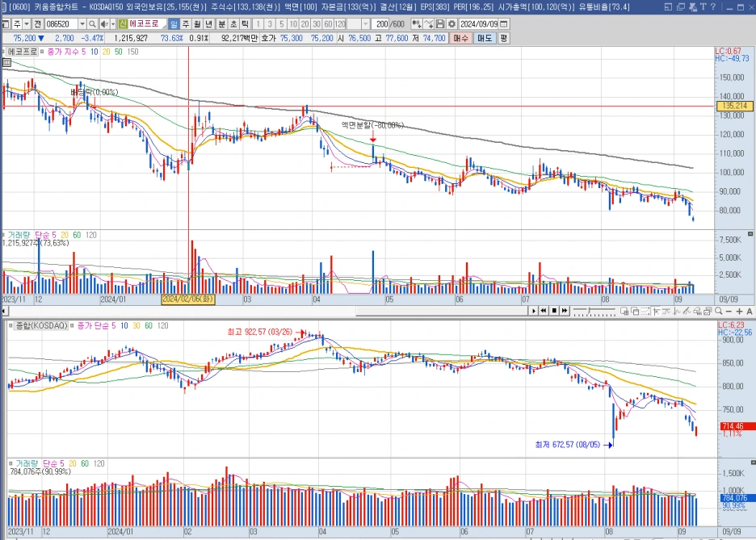Open the stock code search magnifier
The width and height of the screenshot is (756, 540).
[x=92, y=23]
